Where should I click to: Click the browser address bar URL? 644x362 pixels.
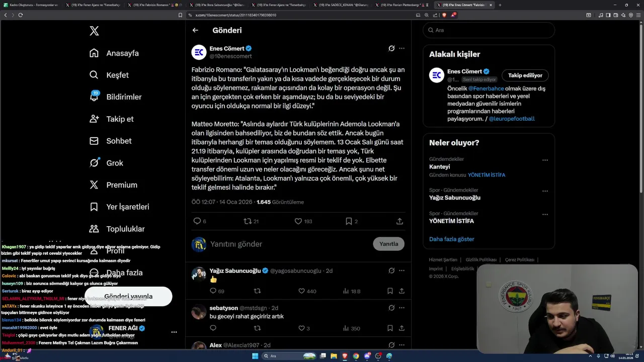tap(235, 15)
